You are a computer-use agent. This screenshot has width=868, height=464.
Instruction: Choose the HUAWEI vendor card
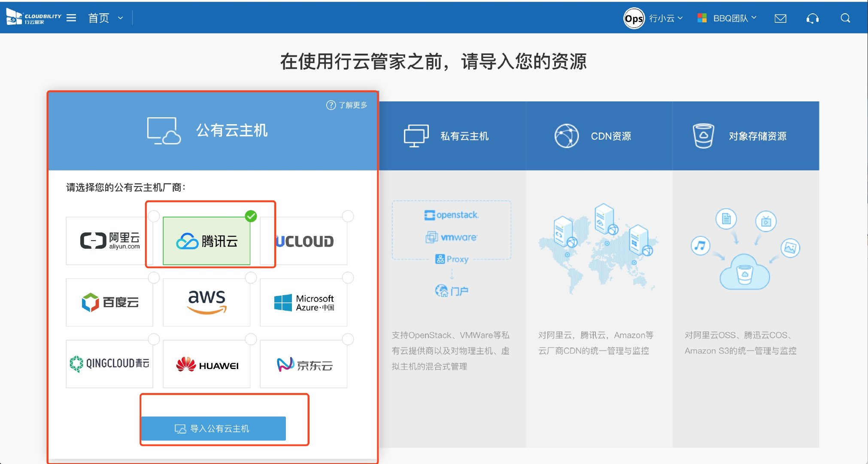pyautogui.click(x=206, y=364)
